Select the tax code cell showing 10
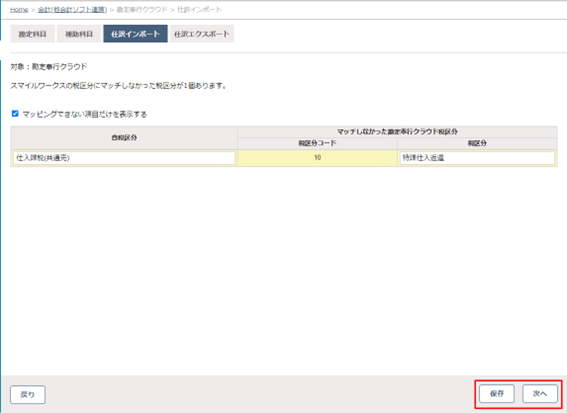Viewport: 567px width, 413px height. coord(317,158)
